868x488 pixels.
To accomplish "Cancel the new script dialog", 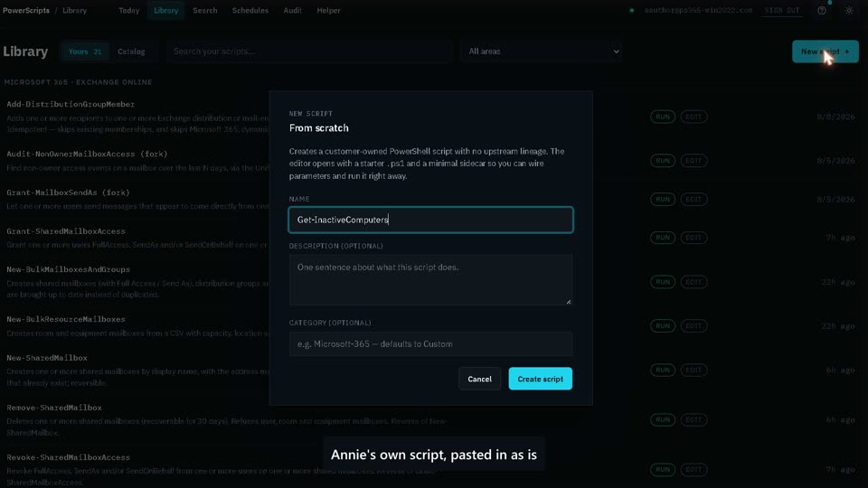I will (x=479, y=379).
